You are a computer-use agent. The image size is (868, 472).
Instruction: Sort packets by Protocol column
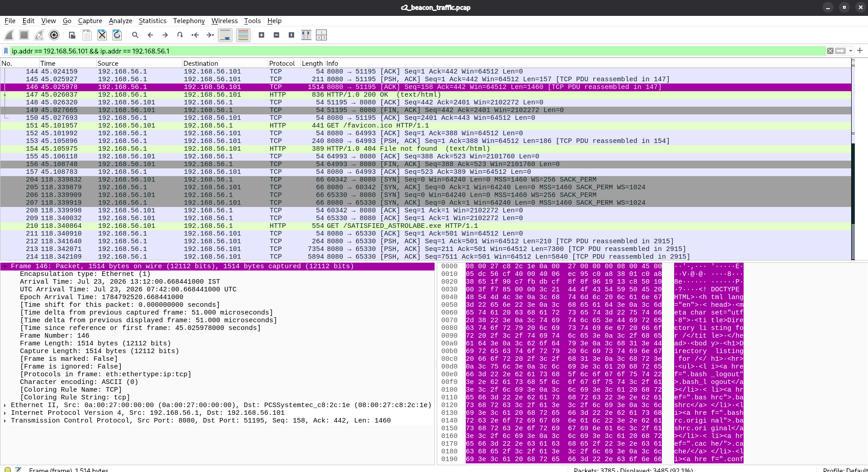pyautogui.click(x=284, y=64)
